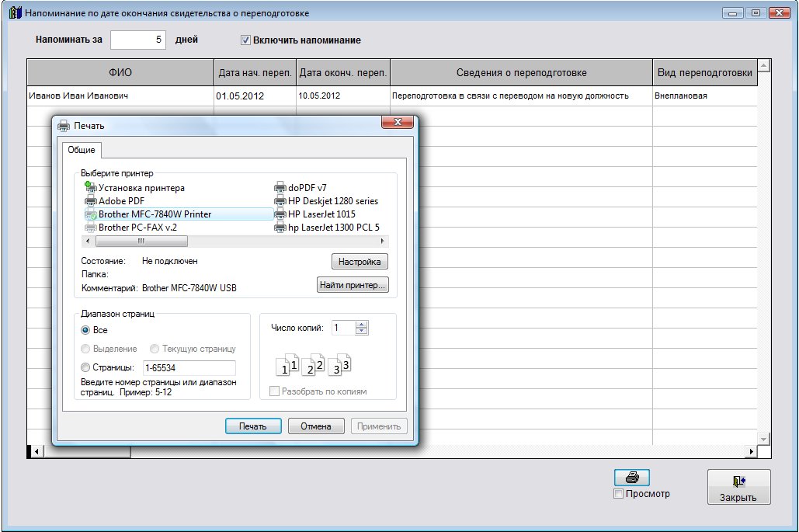Click the Вид переподготовки column header
Image resolution: width=799 pixels, height=532 pixels.
click(705, 72)
